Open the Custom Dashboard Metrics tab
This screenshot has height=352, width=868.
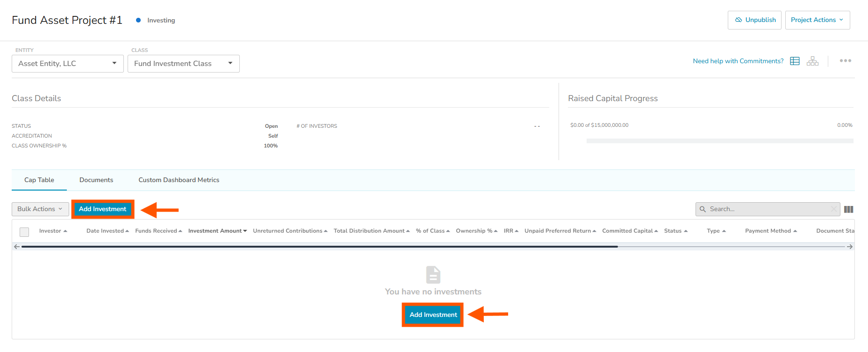click(x=179, y=180)
